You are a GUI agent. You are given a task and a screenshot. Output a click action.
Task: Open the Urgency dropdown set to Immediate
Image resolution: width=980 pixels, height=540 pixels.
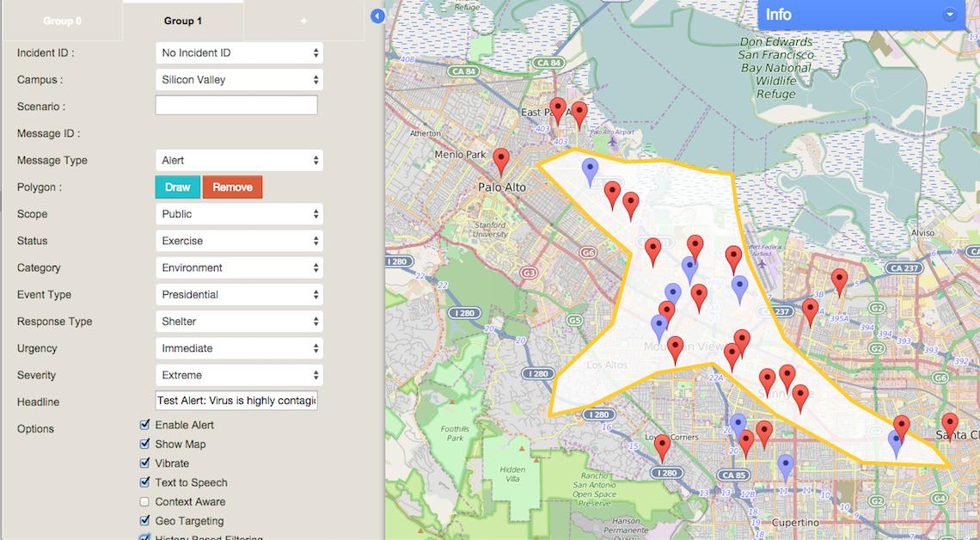coord(239,349)
